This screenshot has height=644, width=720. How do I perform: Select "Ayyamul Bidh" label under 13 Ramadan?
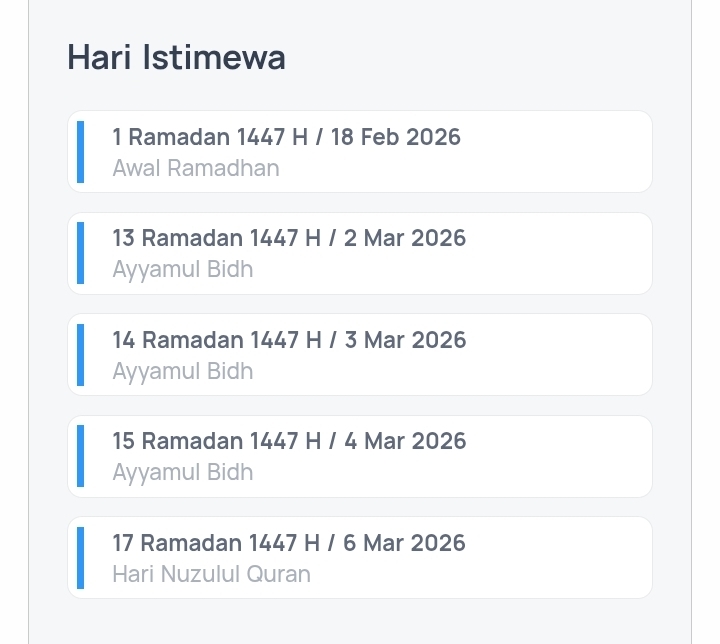tap(183, 269)
